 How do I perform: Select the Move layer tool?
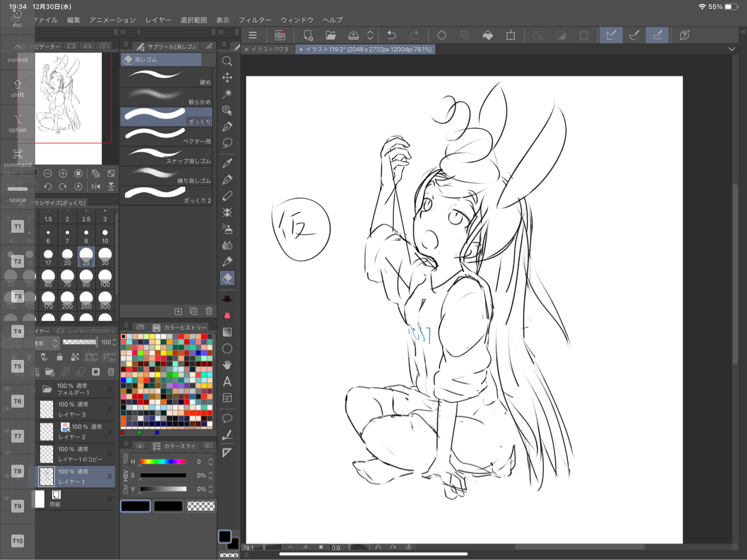(x=228, y=77)
